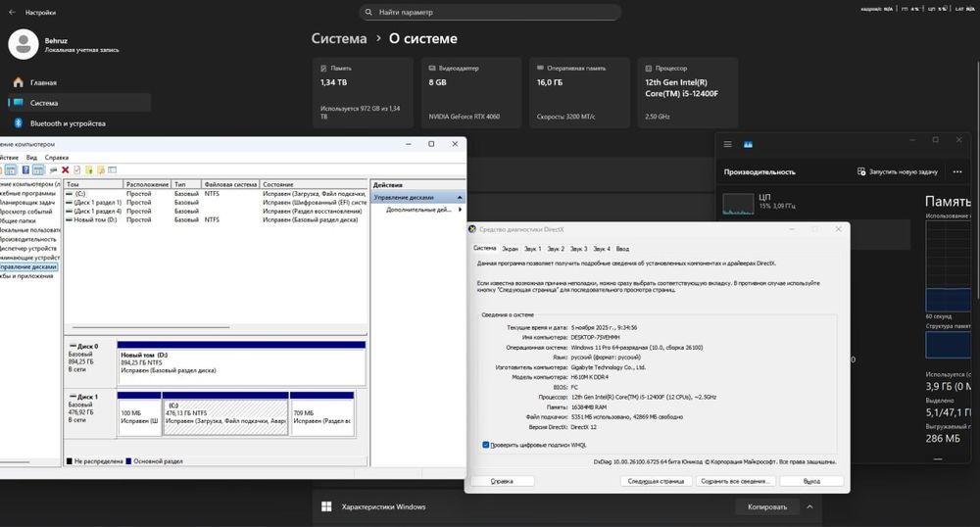This screenshot has height=527, width=980.
Task: Click the red X delete toolbar icon
Action: pos(65,169)
